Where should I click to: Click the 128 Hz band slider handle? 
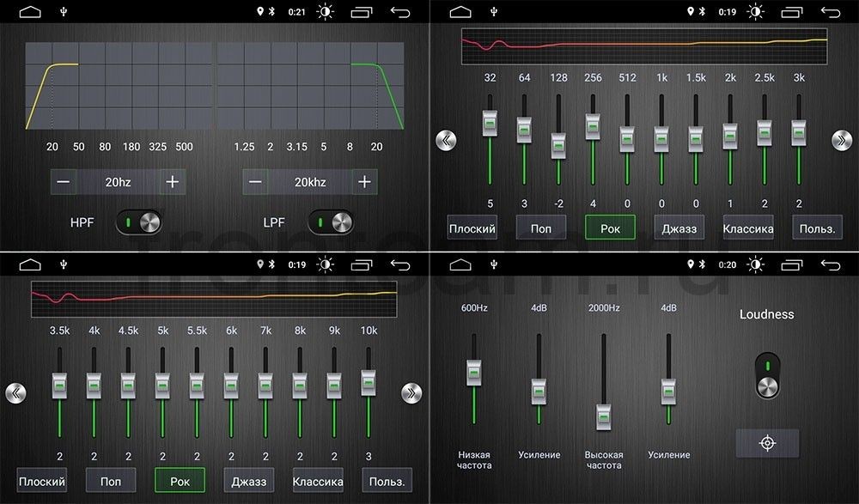[558, 146]
